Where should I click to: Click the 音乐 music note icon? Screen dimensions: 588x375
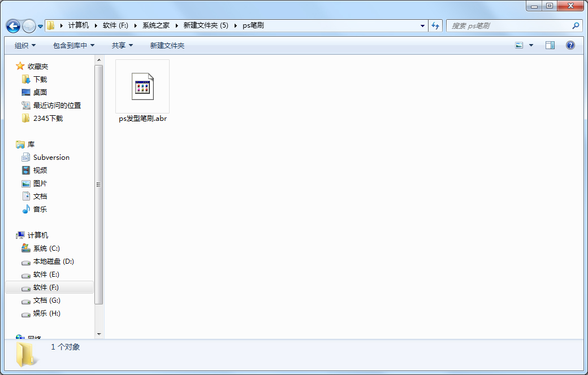(26, 209)
